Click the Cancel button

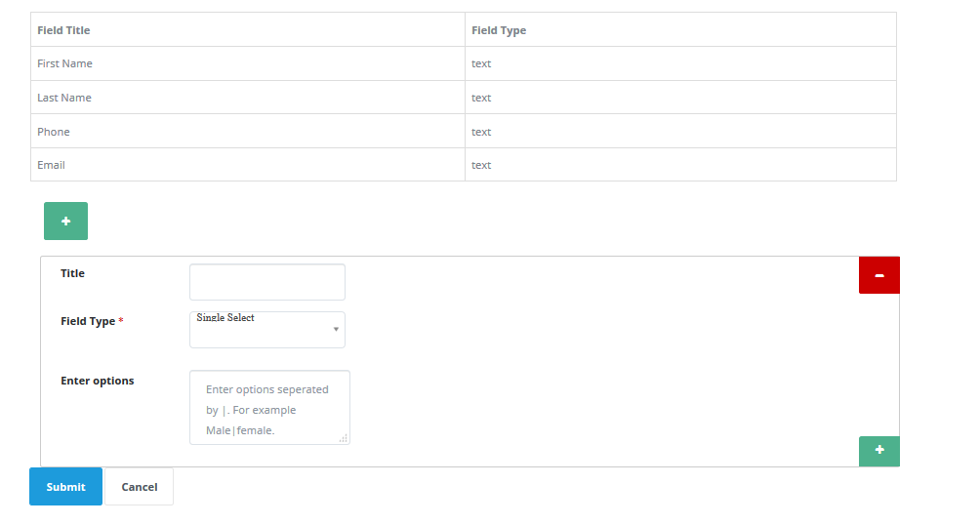[x=140, y=487]
